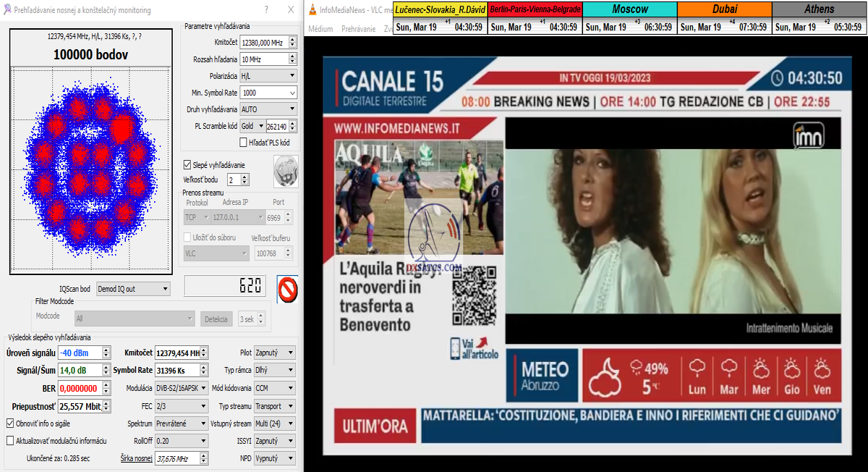
Task: Open the Druh vyhľadávania AUTO dropdown
Action: 268,109
